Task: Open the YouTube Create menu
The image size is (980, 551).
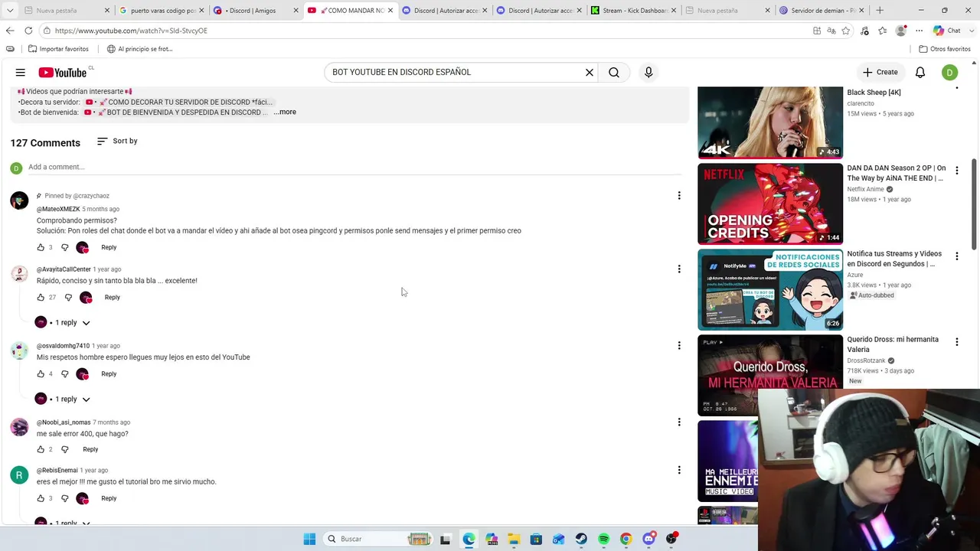Action: click(x=880, y=72)
